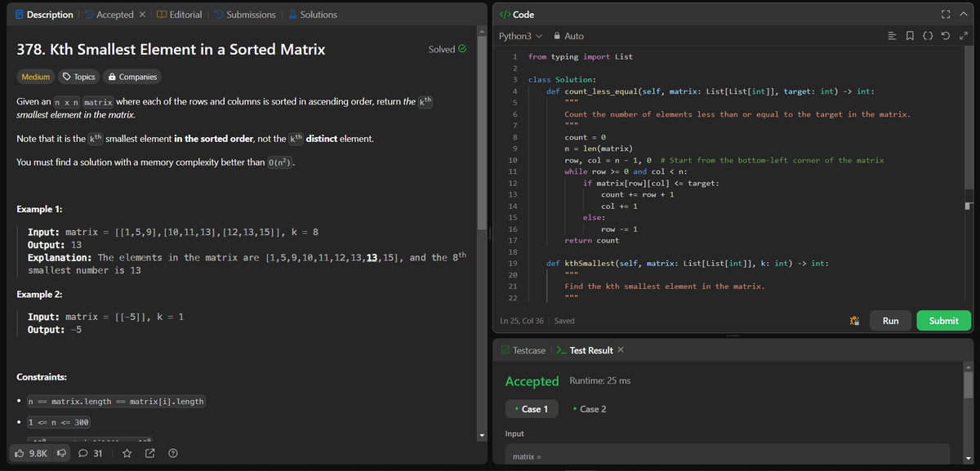The image size is (980, 471).
Task: Open the Submissions tab
Action: point(244,15)
